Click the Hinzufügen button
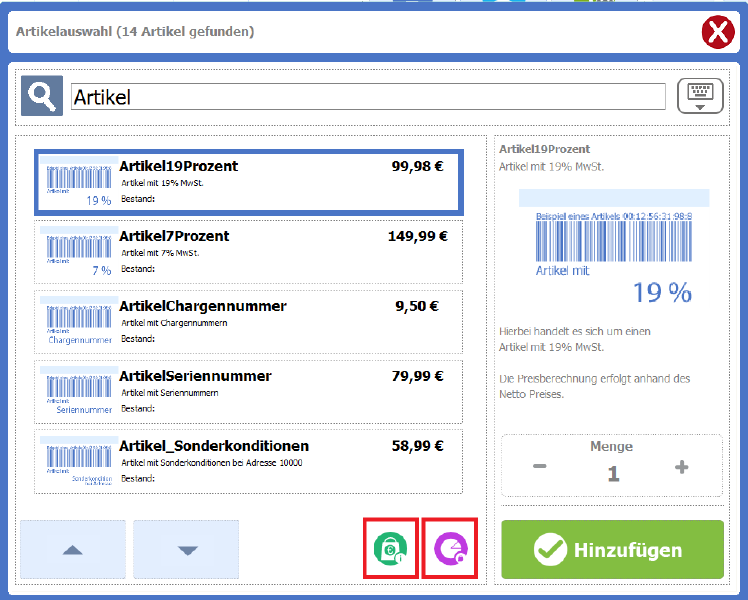The width and height of the screenshot is (748, 600). (x=612, y=550)
